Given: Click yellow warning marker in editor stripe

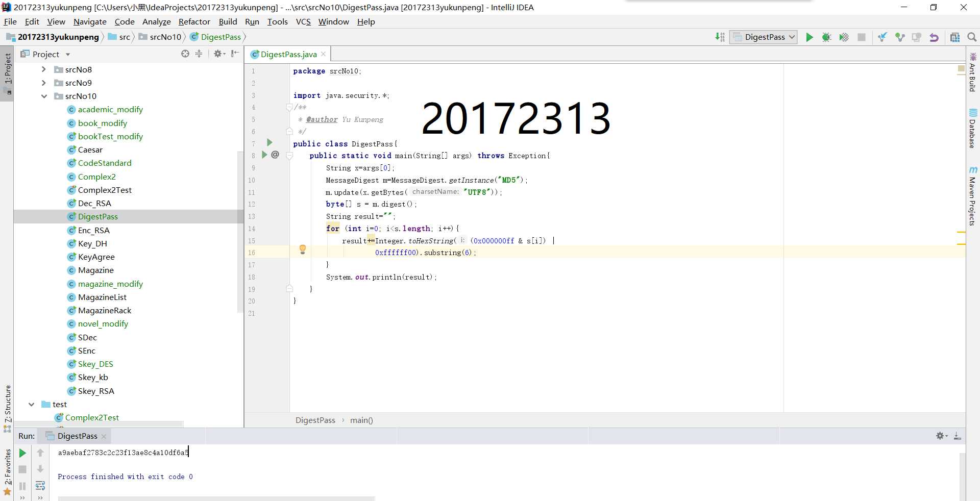Looking at the screenshot, I should 961,232.
